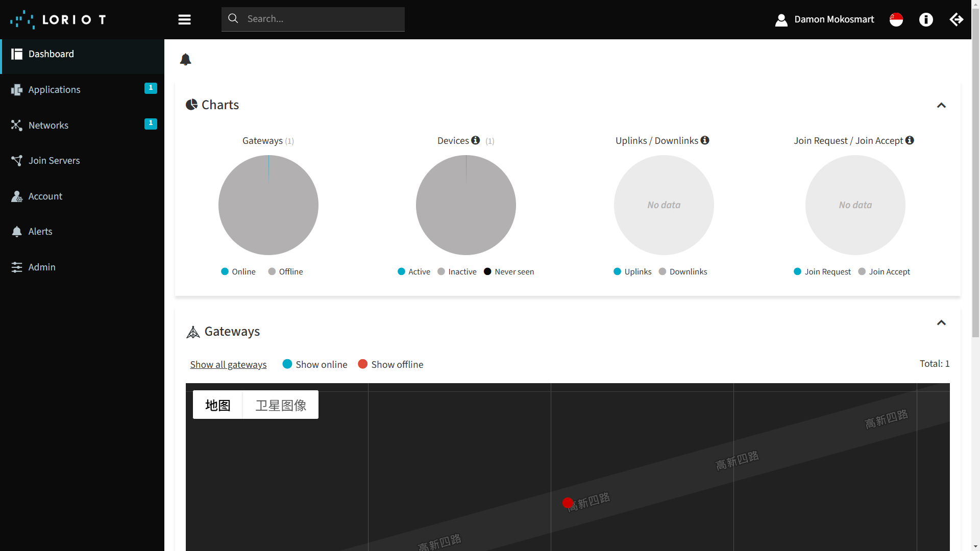This screenshot has height=551, width=980.
Task: Click the red gateway marker on map
Action: pos(568,503)
